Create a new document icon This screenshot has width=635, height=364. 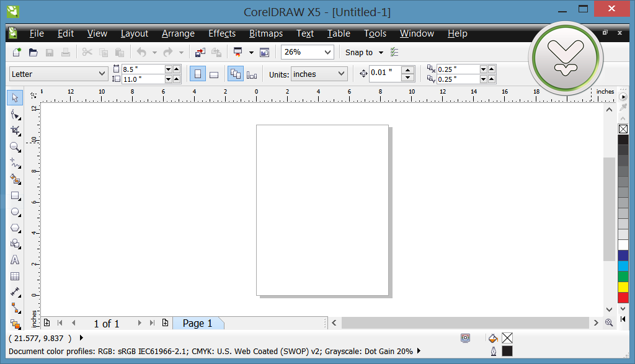[x=17, y=52]
